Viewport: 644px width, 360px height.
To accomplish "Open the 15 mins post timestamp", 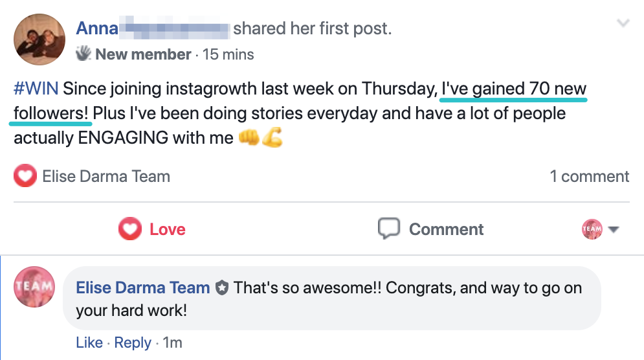I will [x=228, y=54].
